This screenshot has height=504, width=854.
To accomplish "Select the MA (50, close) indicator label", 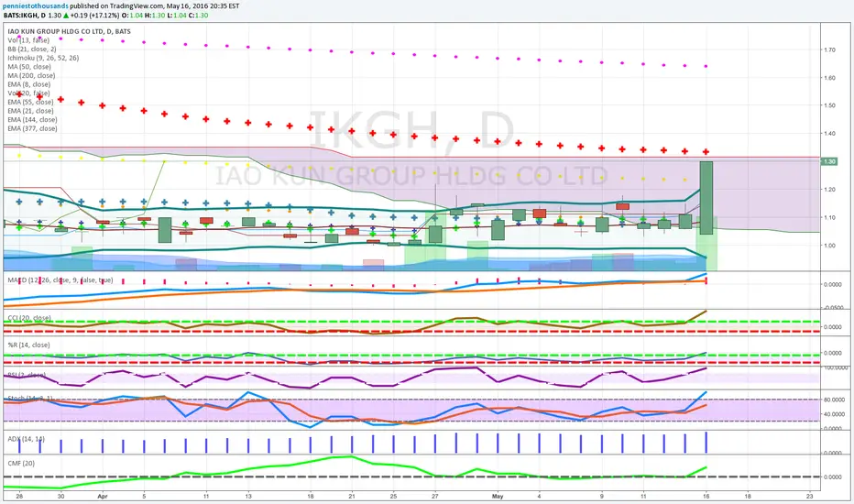I will (x=29, y=67).
